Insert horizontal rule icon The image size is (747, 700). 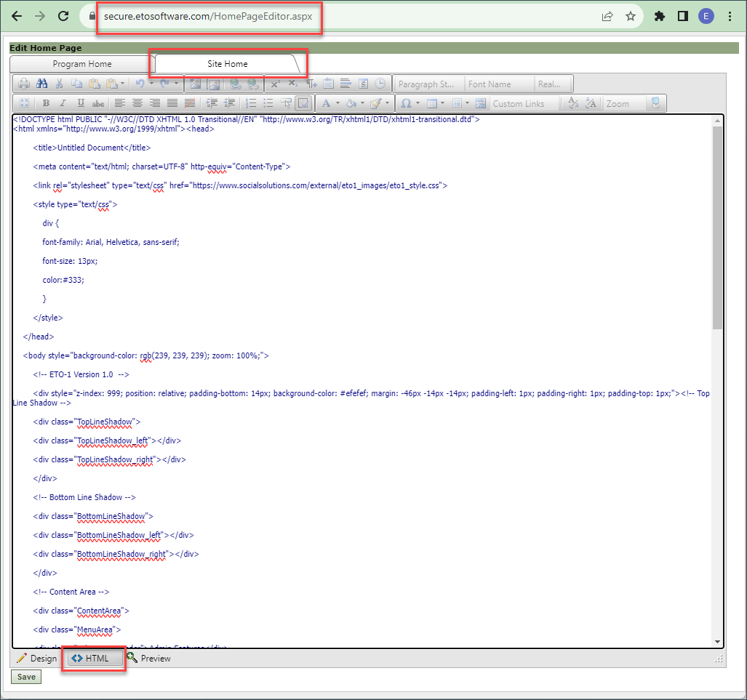point(346,84)
